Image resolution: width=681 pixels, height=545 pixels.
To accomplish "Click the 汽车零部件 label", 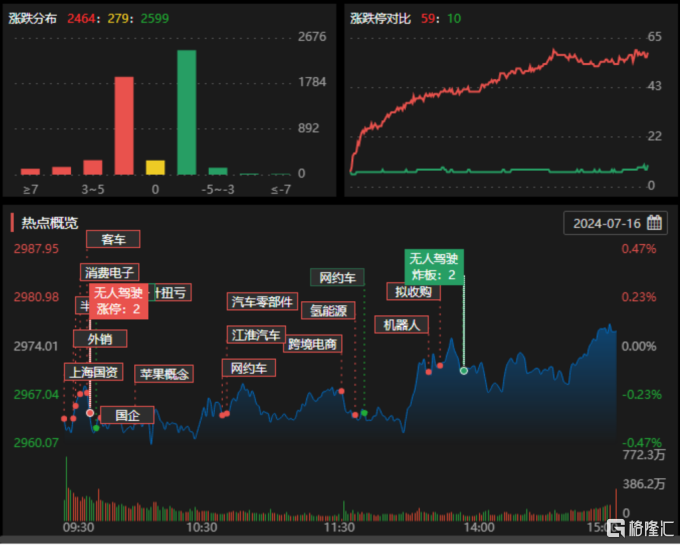I will point(262,301).
